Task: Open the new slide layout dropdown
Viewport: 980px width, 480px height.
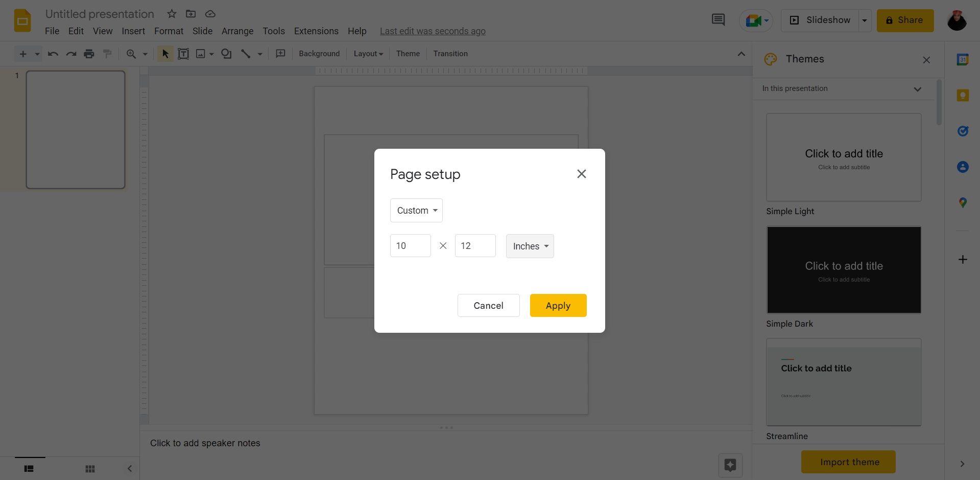Action: click(x=36, y=54)
